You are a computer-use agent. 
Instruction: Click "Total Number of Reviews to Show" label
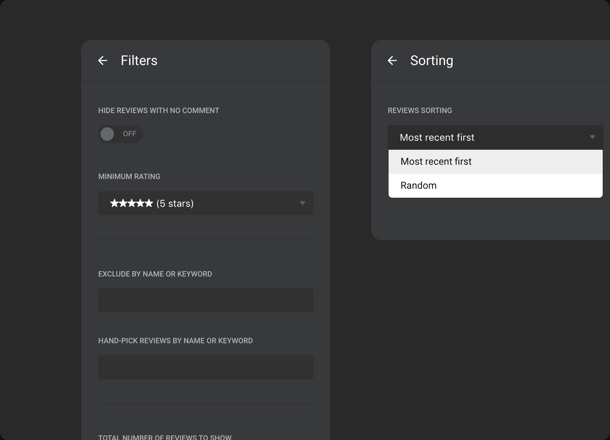[167, 436]
